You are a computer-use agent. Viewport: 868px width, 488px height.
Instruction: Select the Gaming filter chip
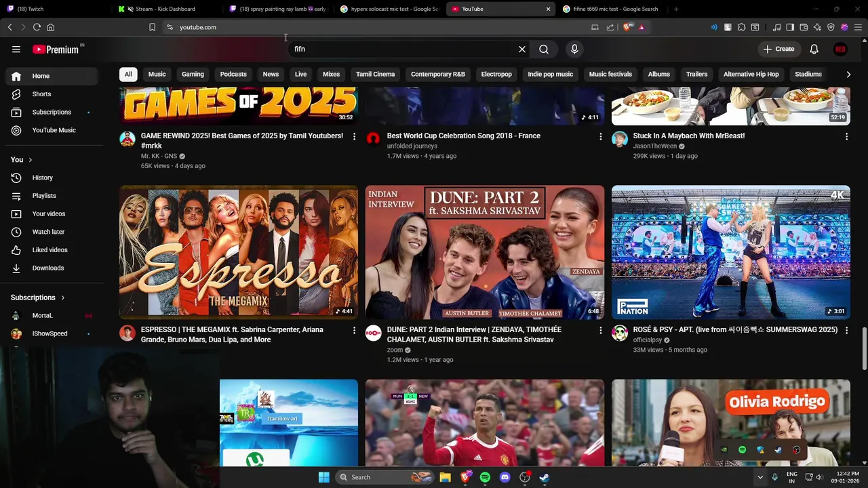coord(193,75)
